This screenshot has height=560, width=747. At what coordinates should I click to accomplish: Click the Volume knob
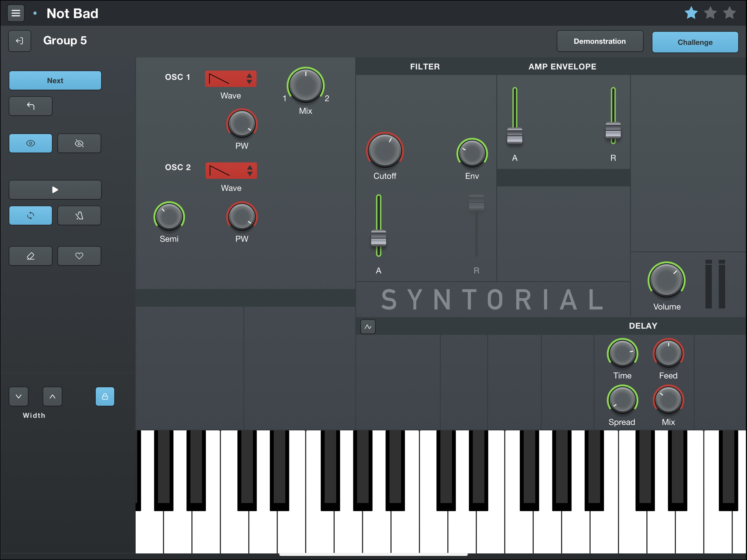[x=667, y=280]
